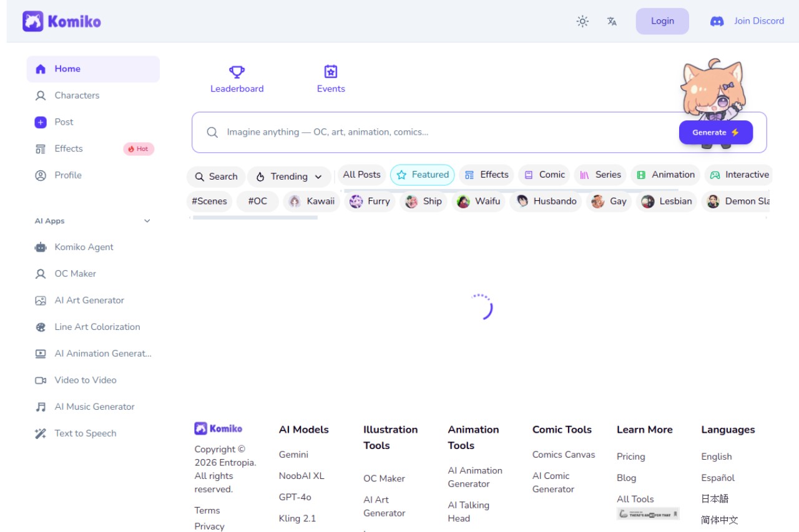Open Video to Video camera icon

(41, 380)
